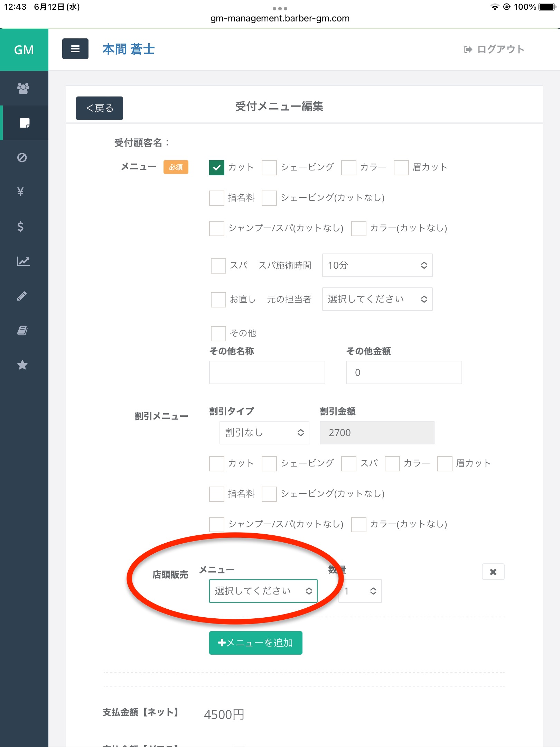This screenshot has height=747, width=560.
Task: Toggle the hamburger menu button
Action: coord(75,49)
